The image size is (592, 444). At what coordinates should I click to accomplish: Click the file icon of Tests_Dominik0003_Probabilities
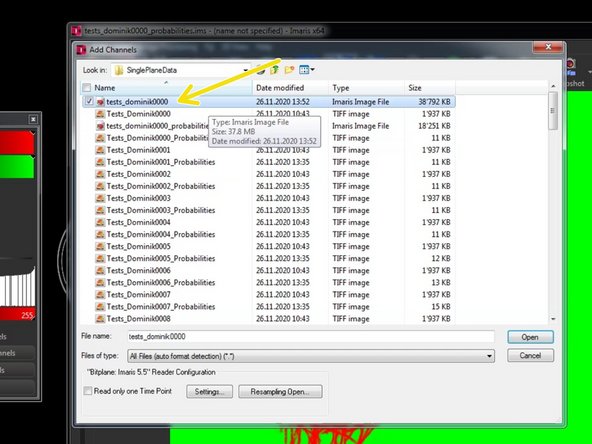tap(100, 211)
